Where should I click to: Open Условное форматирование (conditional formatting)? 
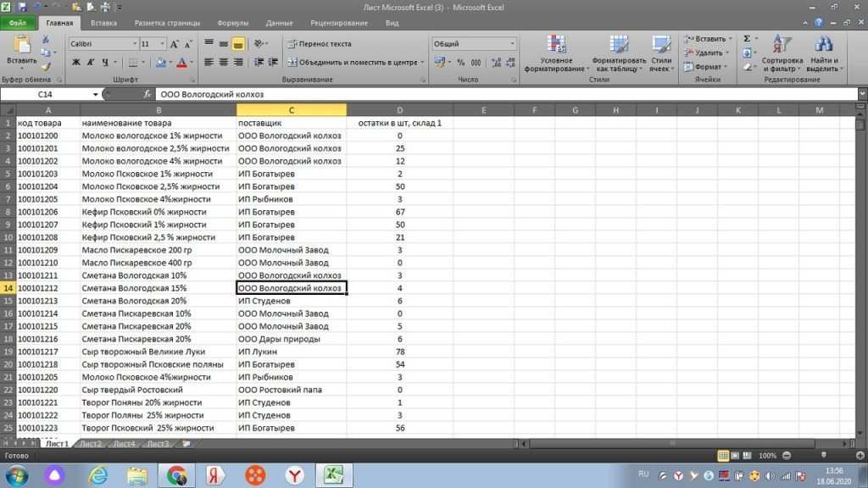(556, 54)
